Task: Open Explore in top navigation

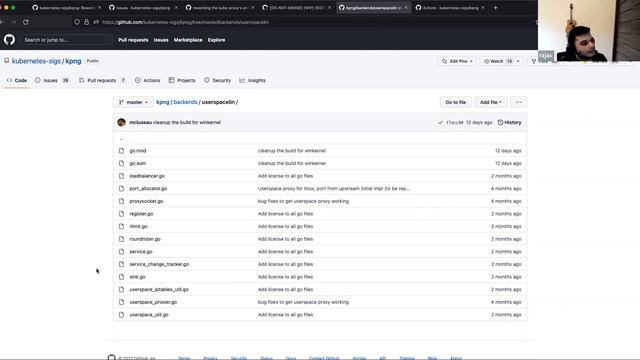Action: click(x=216, y=40)
